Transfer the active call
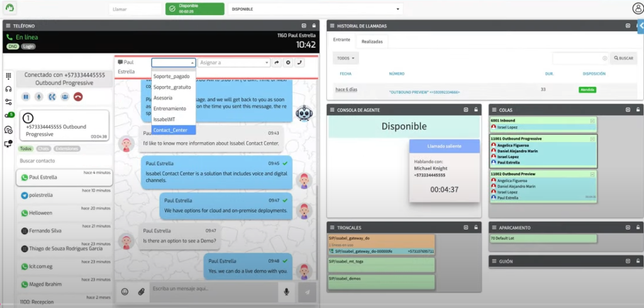The height and width of the screenshot is (308, 644). 52,97
